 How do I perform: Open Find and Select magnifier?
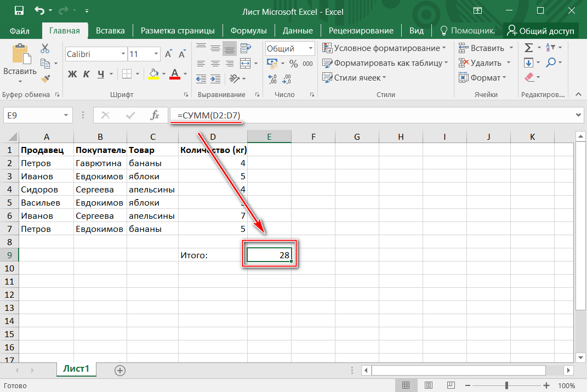click(x=551, y=62)
